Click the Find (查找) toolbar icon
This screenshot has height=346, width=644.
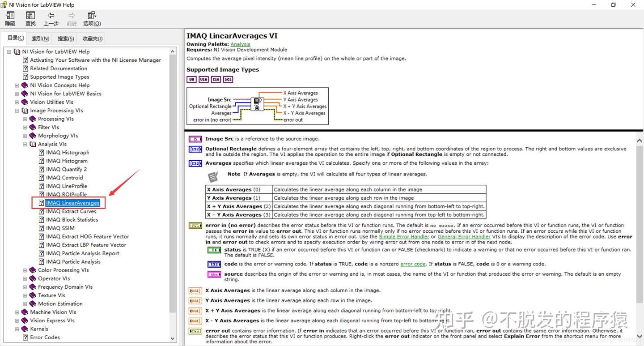tap(30, 18)
